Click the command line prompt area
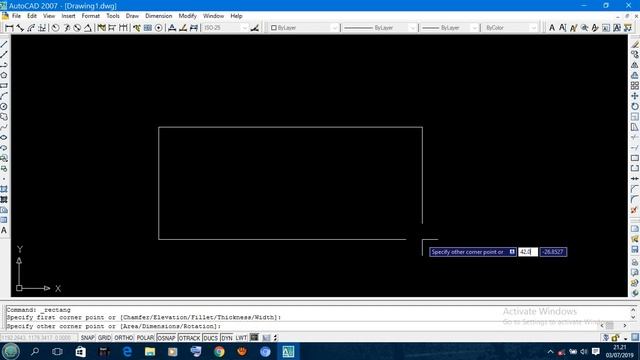Image resolution: width=640 pixels, height=360 pixels. 302,326
